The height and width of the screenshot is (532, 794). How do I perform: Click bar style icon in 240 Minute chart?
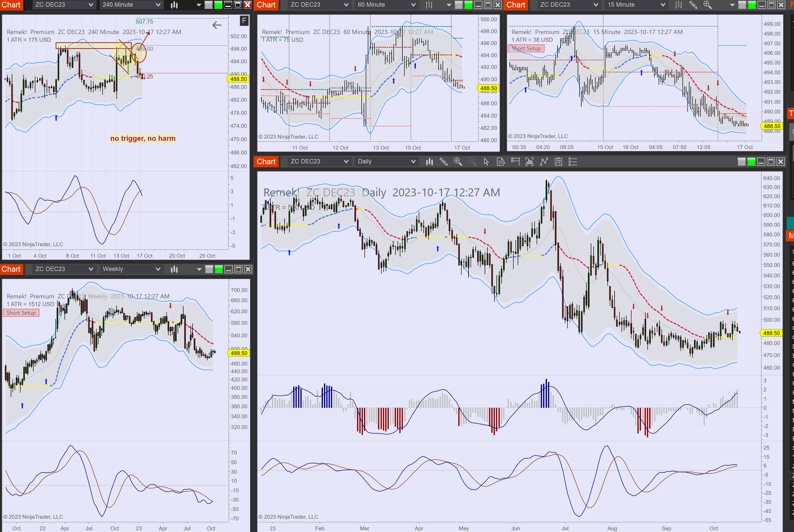pyautogui.click(x=174, y=5)
